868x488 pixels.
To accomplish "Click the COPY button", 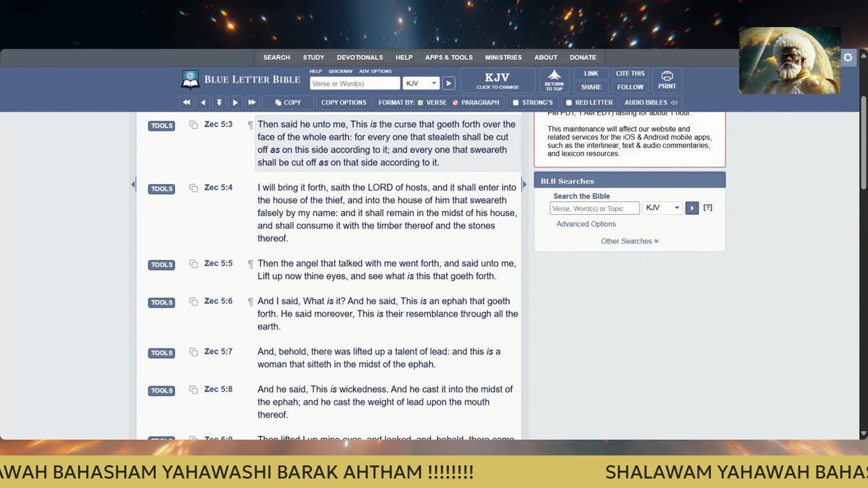I will coord(288,102).
